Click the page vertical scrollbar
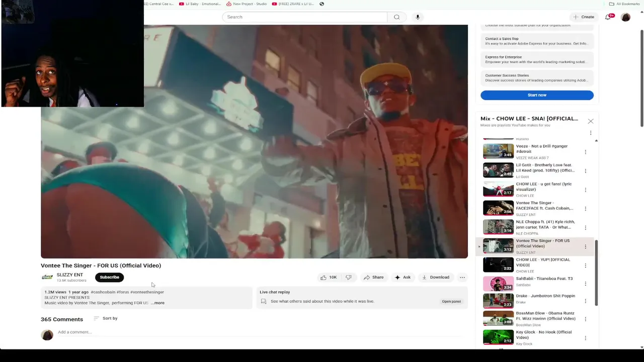Screen dimensions: 644x362 tap(641, 78)
